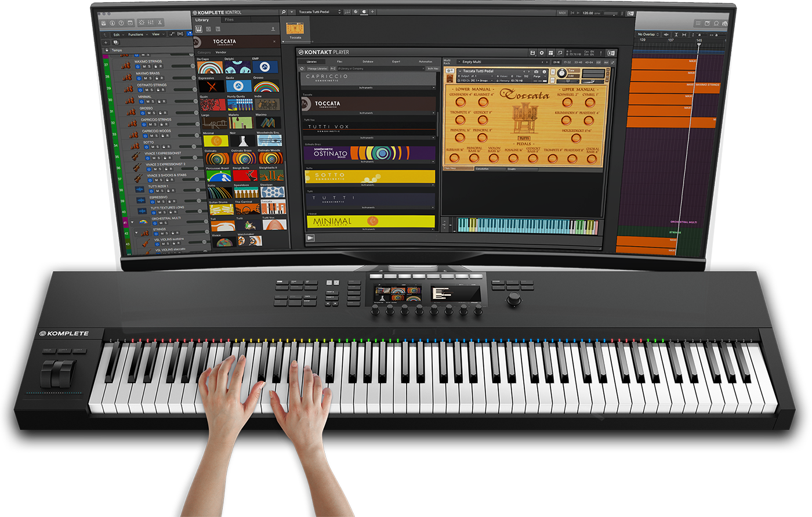This screenshot has width=812, height=517.
Task: Open the Toccata Tutti Pedal preset selector in header
Action: tap(320, 12)
